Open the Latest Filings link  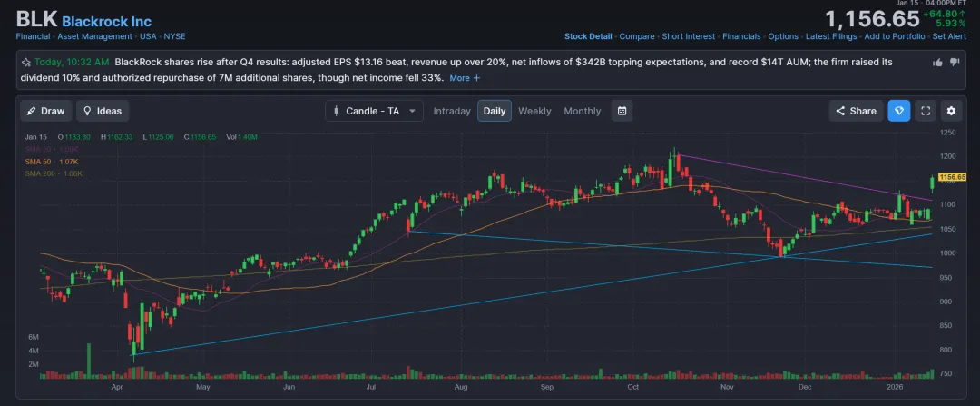pos(831,36)
